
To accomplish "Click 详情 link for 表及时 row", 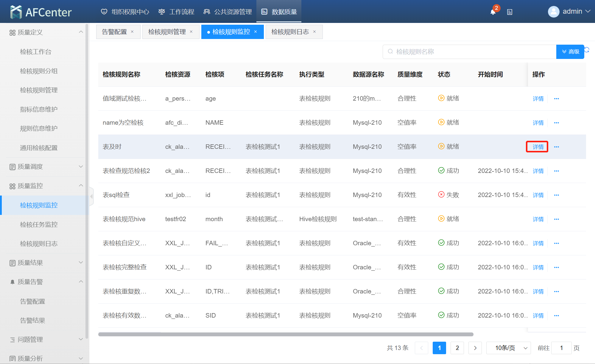I will tap(538, 147).
